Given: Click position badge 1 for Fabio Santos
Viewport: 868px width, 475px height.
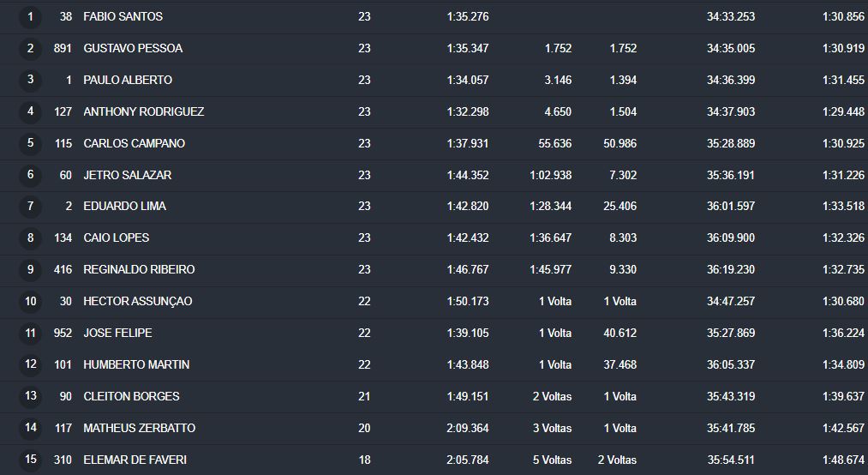Looking at the screenshot, I should coord(31,16).
